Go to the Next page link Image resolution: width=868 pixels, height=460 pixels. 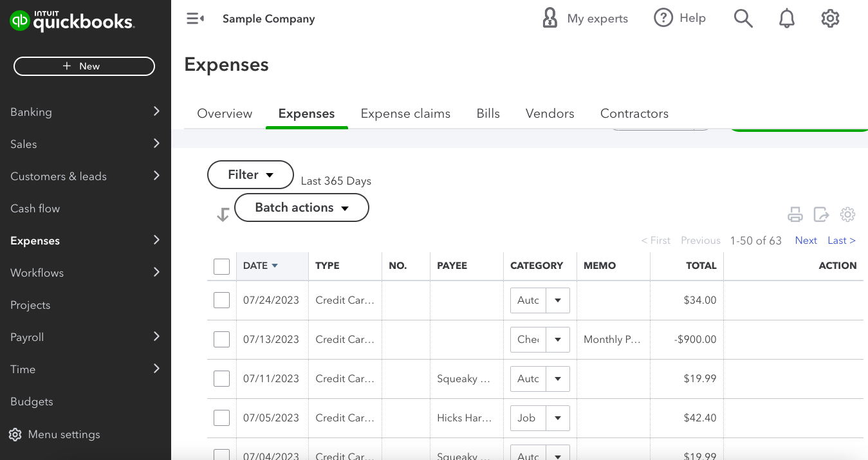tap(806, 241)
